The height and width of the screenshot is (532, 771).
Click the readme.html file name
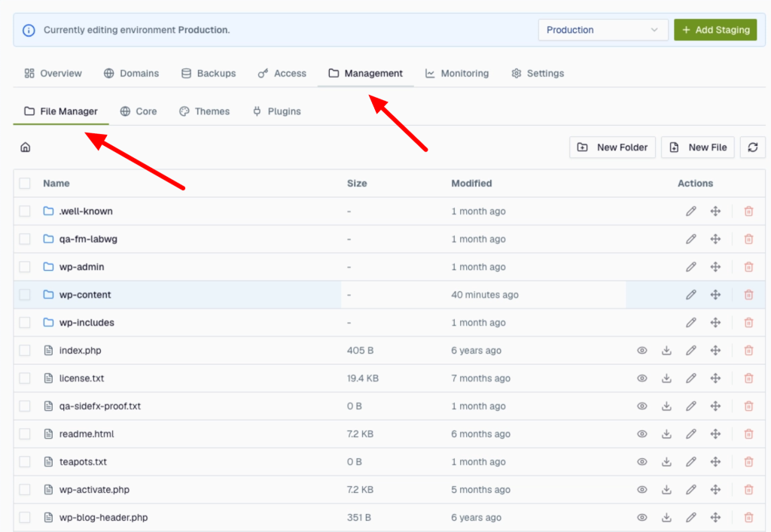[87, 433]
